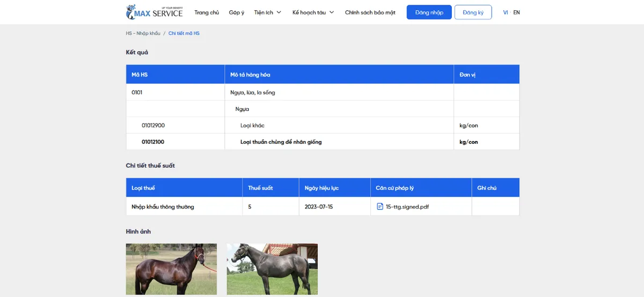Click the Max Service logo
Viewport: 644px width, 297px height.
coord(154,12)
